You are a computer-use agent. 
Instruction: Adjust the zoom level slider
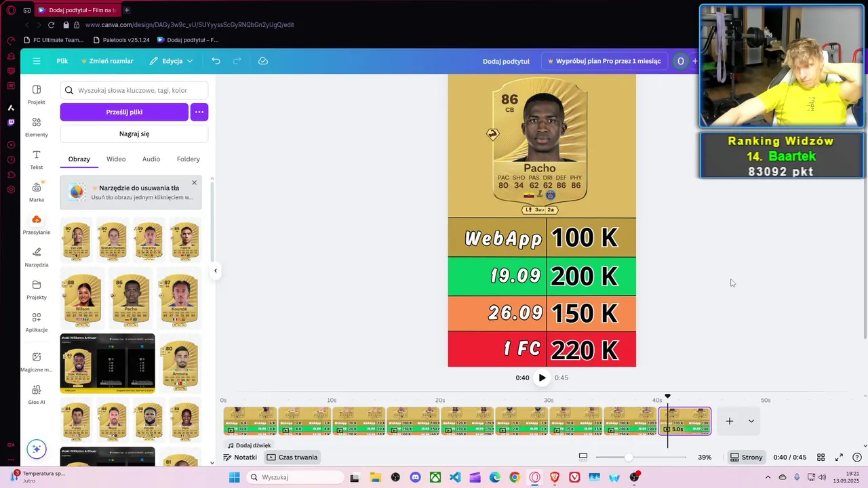pyautogui.click(x=629, y=457)
